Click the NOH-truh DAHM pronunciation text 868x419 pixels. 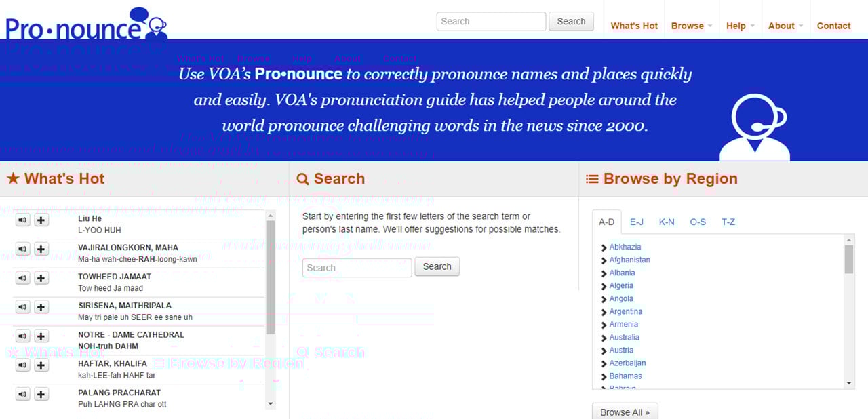click(108, 346)
